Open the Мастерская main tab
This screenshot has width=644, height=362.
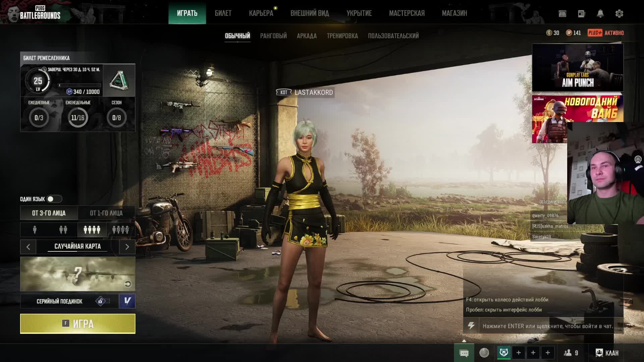point(407,13)
